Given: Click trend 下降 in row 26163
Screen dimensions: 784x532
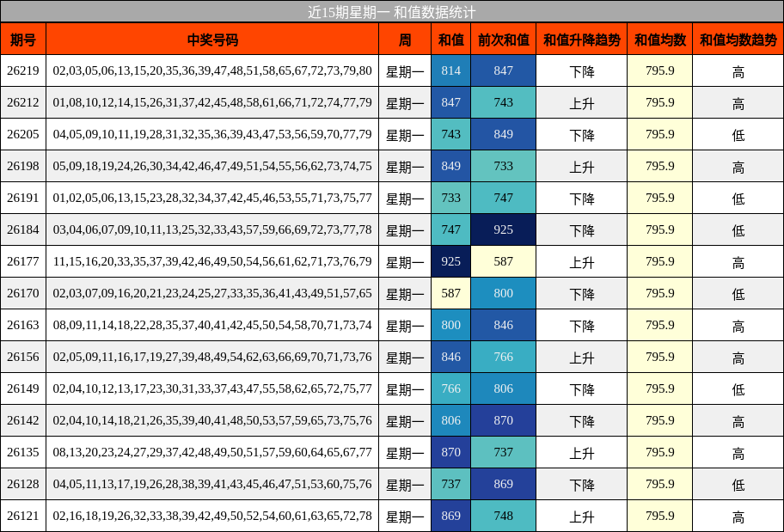Looking at the screenshot, I should click(582, 325).
